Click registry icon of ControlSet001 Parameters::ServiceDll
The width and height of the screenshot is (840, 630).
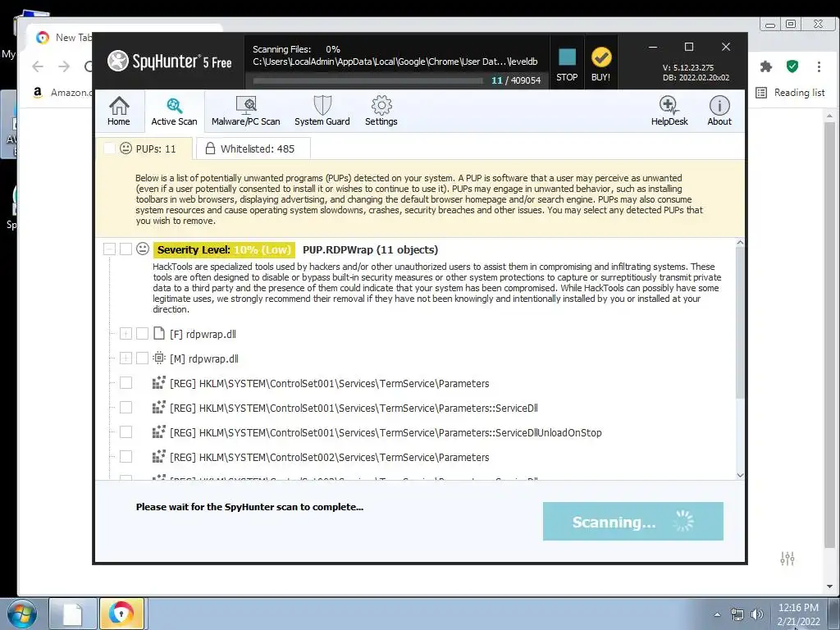click(x=158, y=407)
